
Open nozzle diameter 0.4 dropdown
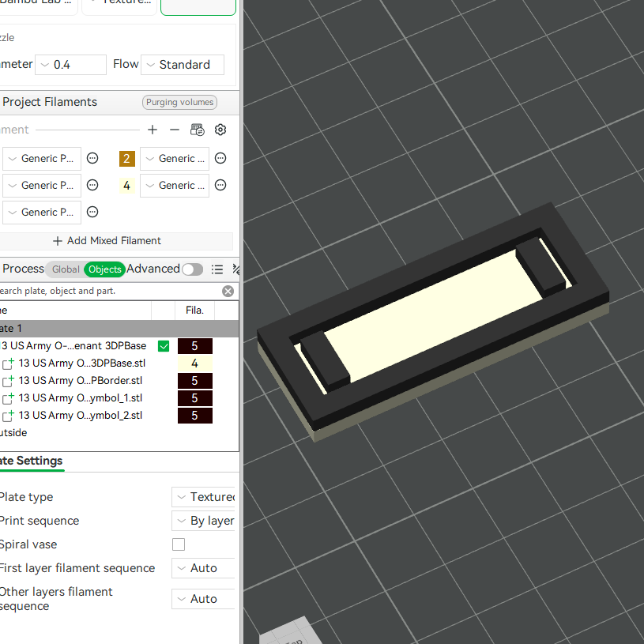(x=70, y=65)
